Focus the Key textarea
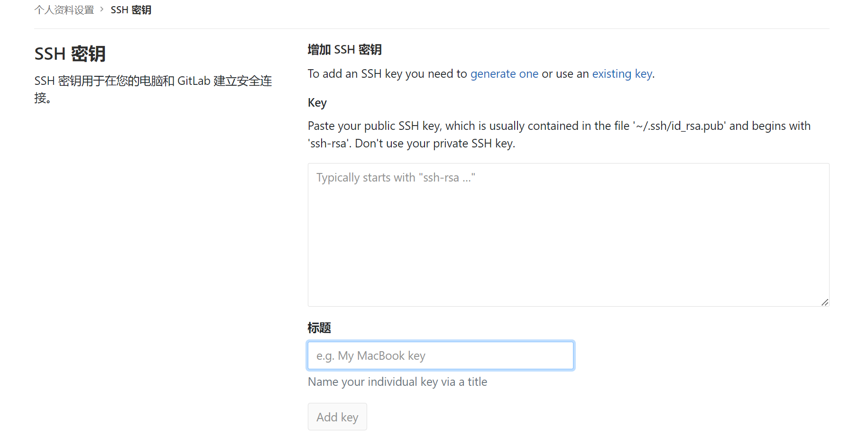Screen dimensions: 868x446 coord(568,235)
